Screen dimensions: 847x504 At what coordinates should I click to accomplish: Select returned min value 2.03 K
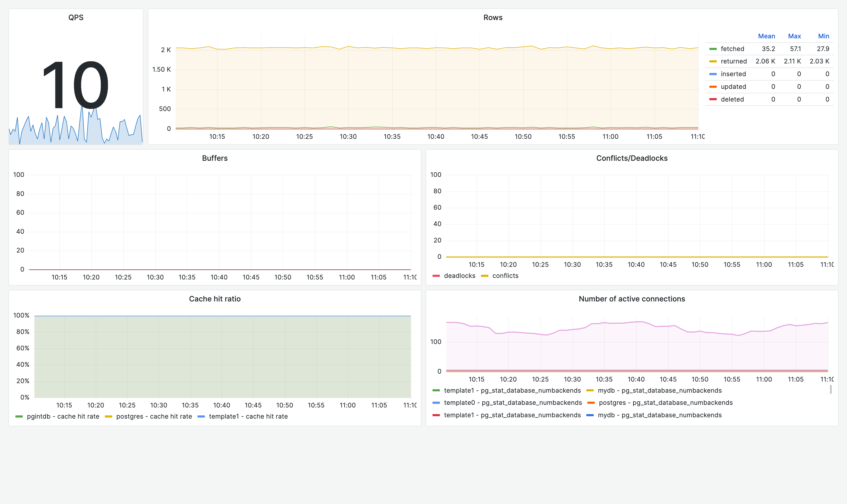tap(819, 61)
